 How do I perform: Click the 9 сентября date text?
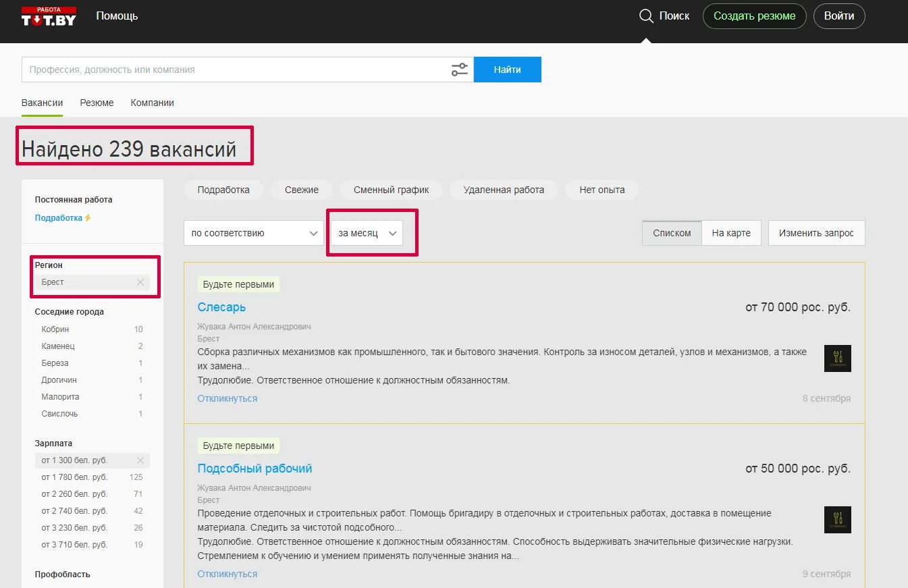tap(826, 574)
